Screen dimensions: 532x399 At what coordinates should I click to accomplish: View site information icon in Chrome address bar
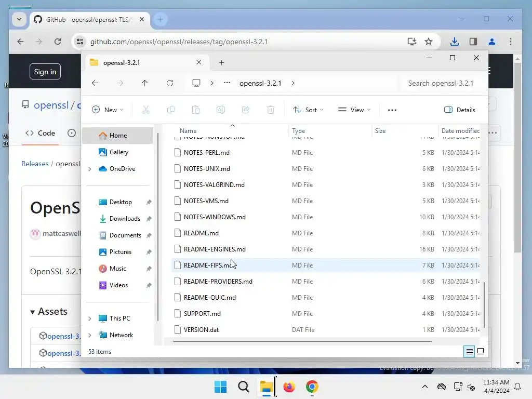click(x=80, y=42)
